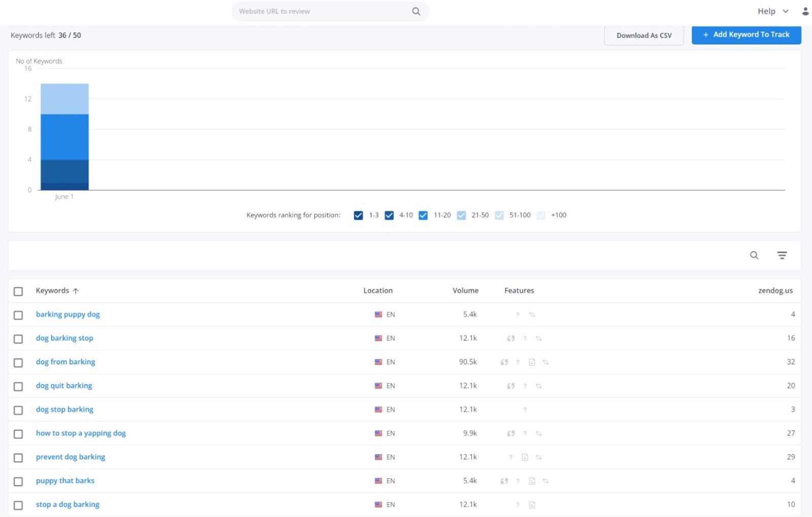Click image-pack document icon for dog from barking
Screen dimensions: 812x517
point(532,362)
